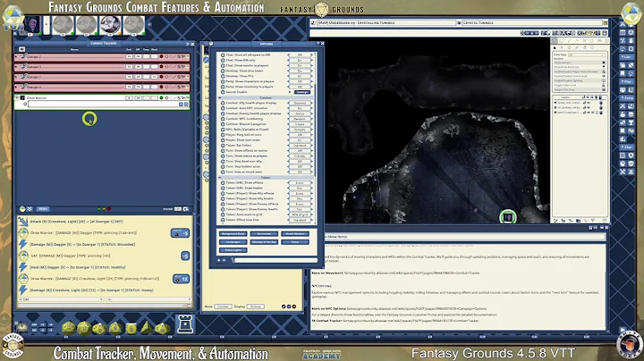Click the Fantasy Grounds logo in the lower-left corner
644x361 pixels.
coord(13,345)
